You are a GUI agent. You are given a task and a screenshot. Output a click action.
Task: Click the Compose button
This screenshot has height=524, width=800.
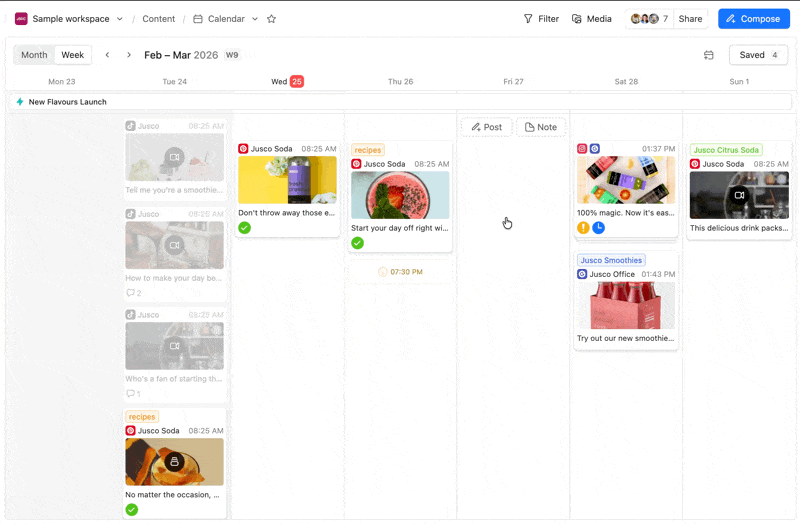pyautogui.click(x=754, y=19)
